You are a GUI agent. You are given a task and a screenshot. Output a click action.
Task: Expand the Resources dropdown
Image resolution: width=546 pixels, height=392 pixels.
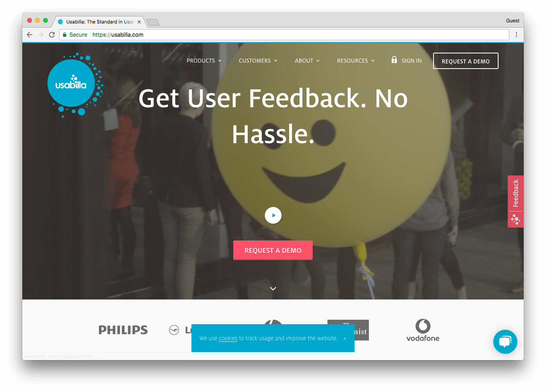356,61
